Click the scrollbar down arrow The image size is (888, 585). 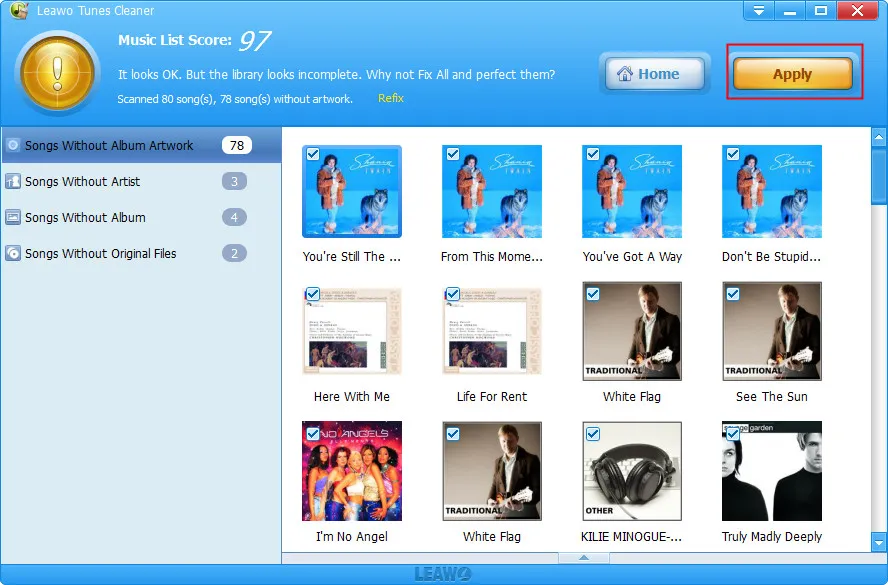click(879, 543)
